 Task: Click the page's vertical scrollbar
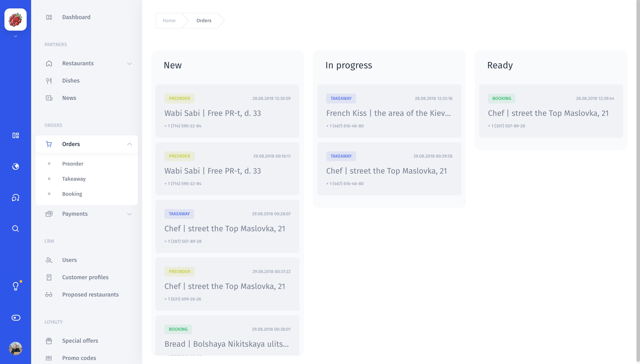638,175
